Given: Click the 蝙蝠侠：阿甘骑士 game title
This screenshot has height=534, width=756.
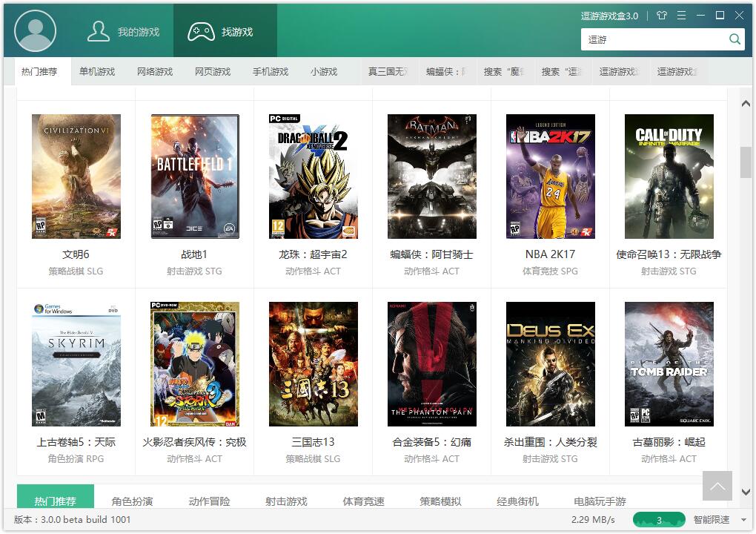Looking at the screenshot, I should tap(431, 254).
